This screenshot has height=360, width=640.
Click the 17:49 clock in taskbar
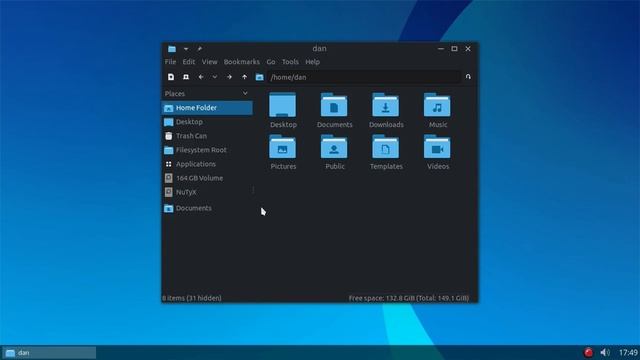click(628, 352)
